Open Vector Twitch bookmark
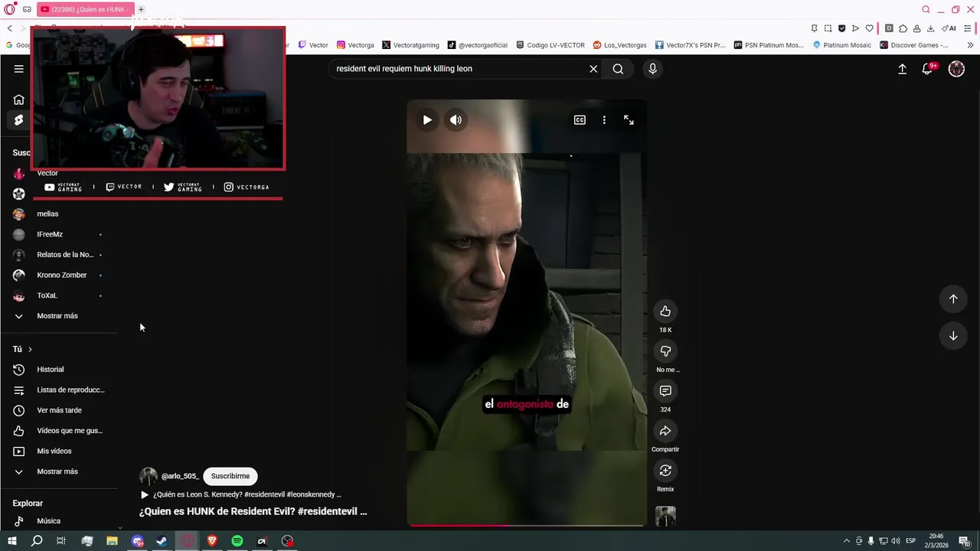The width and height of the screenshot is (980, 551). 314,45
